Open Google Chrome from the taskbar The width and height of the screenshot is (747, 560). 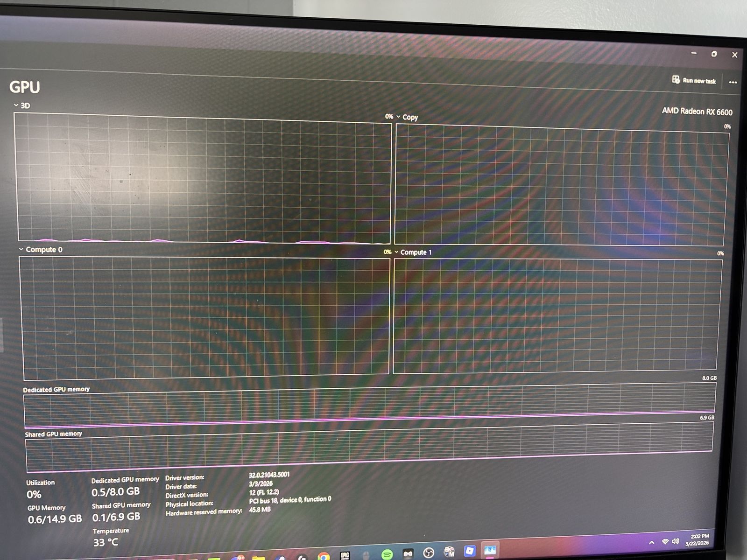[323, 556]
